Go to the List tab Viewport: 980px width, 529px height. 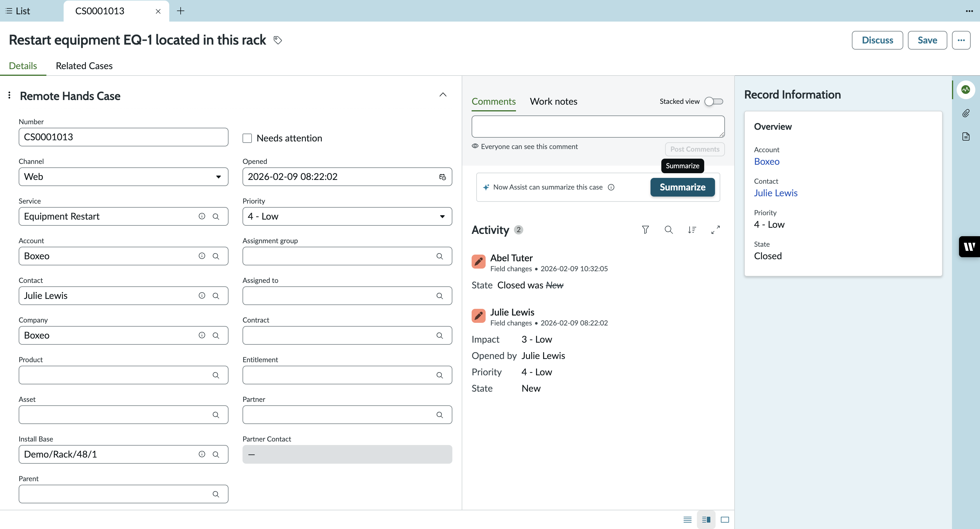[18, 11]
